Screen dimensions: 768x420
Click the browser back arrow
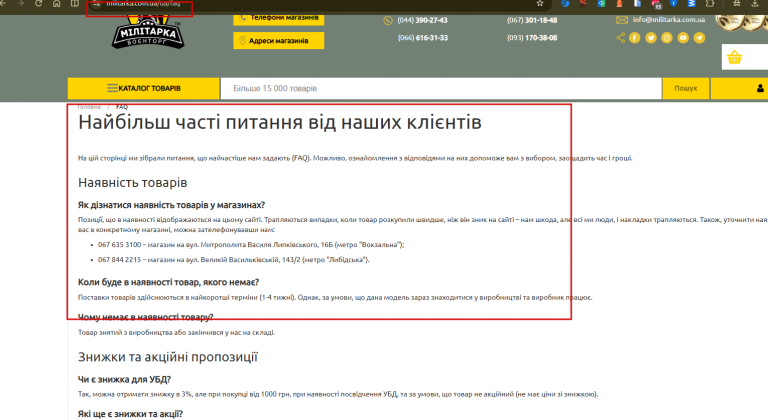[2, 3]
